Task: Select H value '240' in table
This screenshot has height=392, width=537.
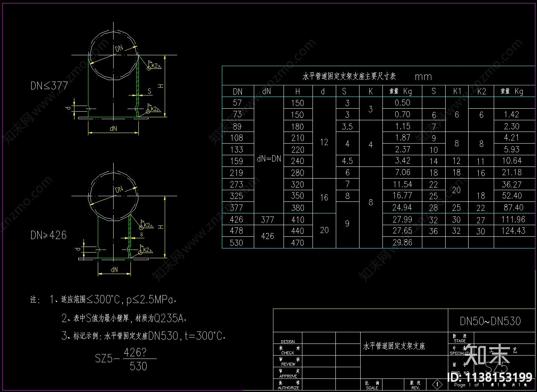Action: (297, 161)
